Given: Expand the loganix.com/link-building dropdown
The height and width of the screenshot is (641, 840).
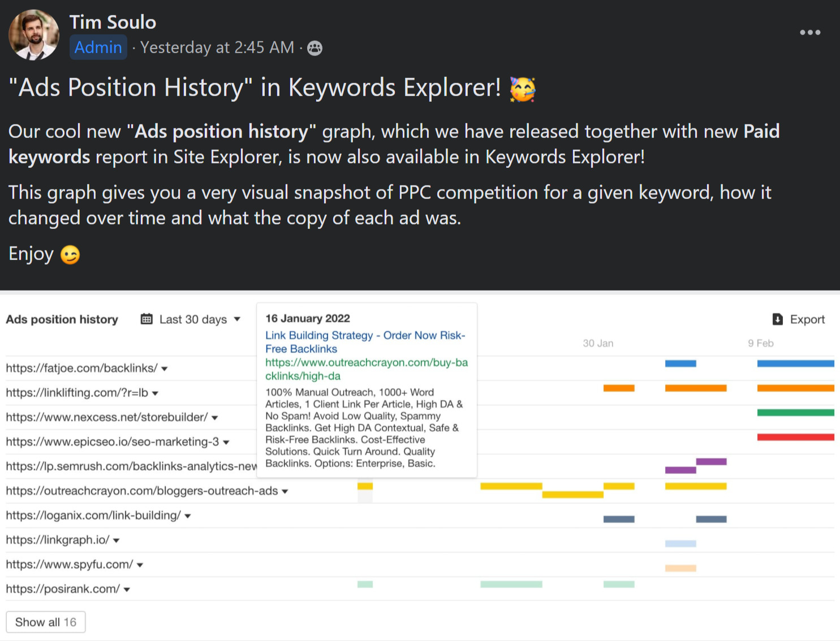Looking at the screenshot, I should click(187, 516).
